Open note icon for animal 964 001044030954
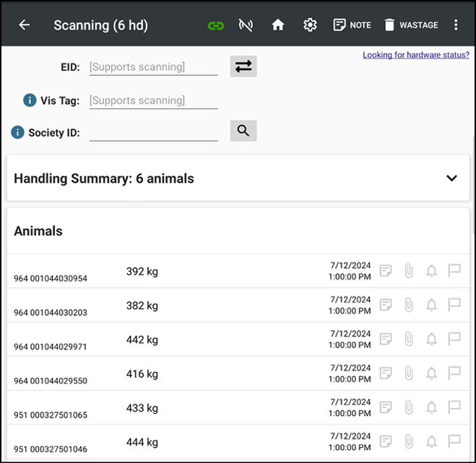Screen dimensions: 476x463 click(386, 271)
